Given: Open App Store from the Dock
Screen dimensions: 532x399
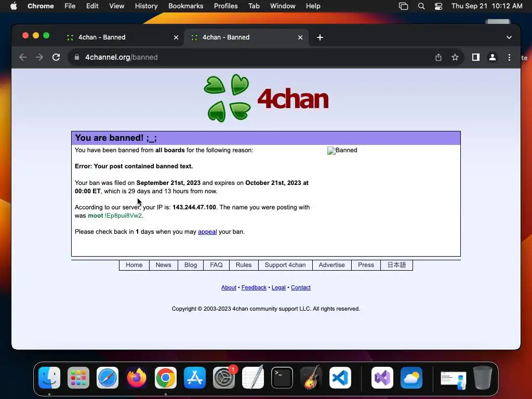Looking at the screenshot, I should point(195,378).
